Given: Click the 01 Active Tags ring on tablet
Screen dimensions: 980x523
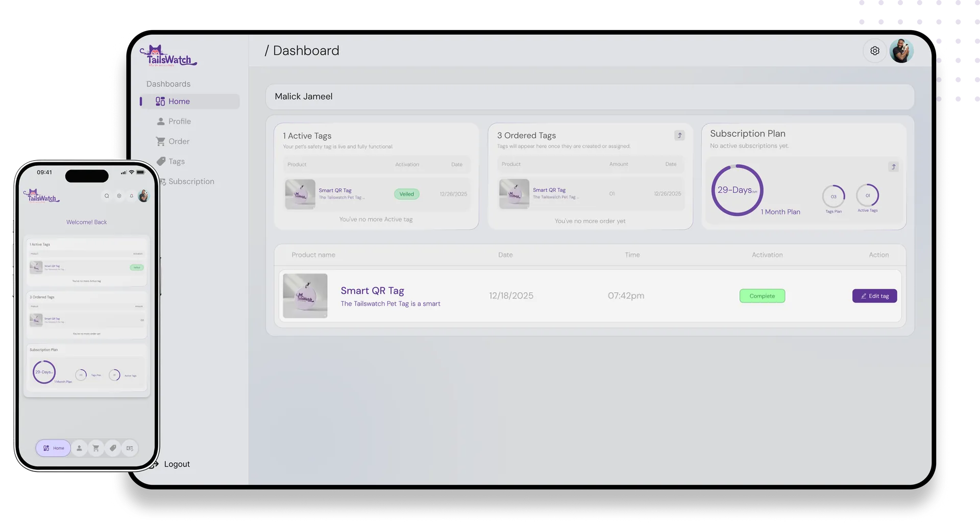Looking at the screenshot, I should (x=867, y=195).
